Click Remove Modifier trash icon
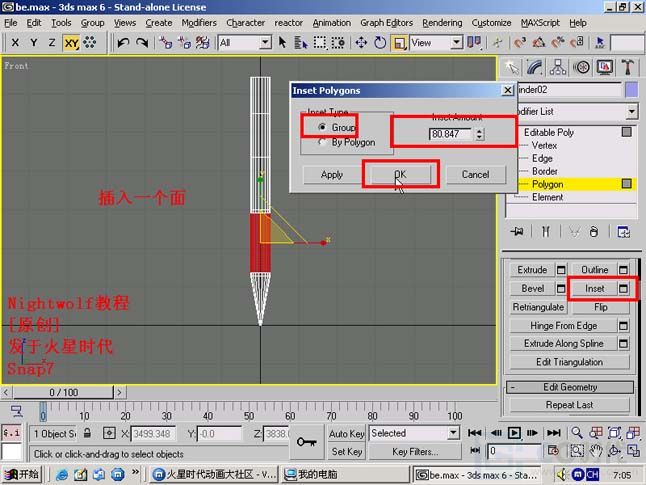Screen dimensions: 646x485 pos(593,232)
